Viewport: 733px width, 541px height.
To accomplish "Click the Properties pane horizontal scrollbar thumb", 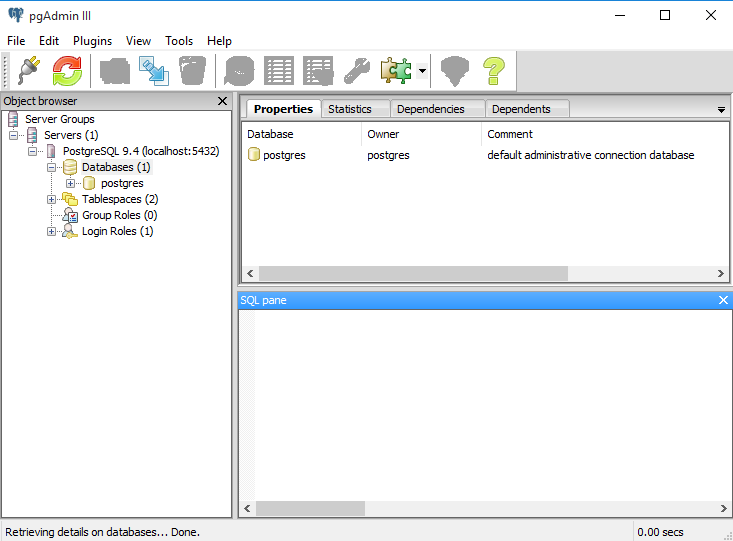I will tap(414, 274).
